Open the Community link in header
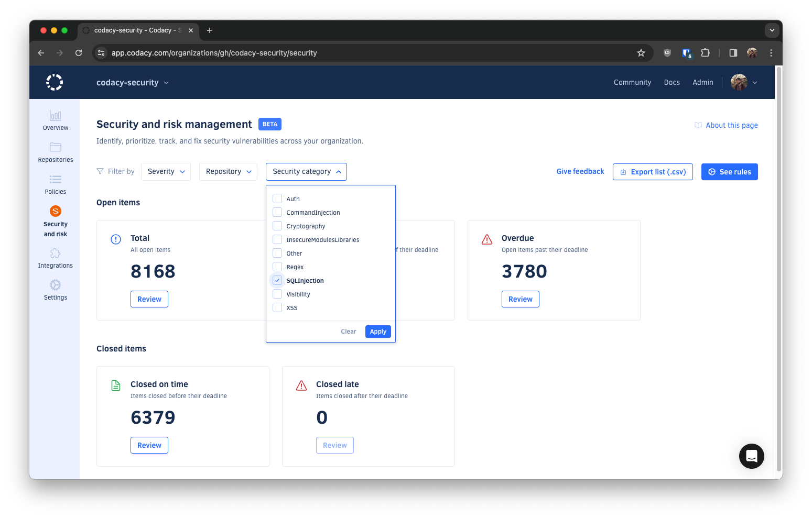This screenshot has height=518, width=812. pyautogui.click(x=632, y=82)
